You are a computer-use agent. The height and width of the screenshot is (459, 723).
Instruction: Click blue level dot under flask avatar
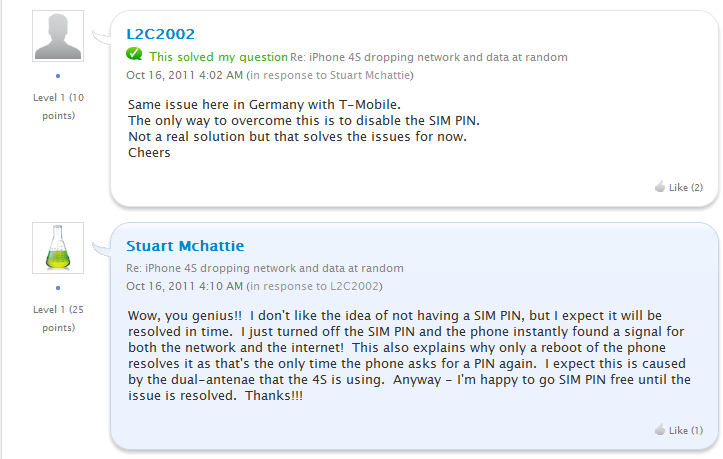pos(58,288)
